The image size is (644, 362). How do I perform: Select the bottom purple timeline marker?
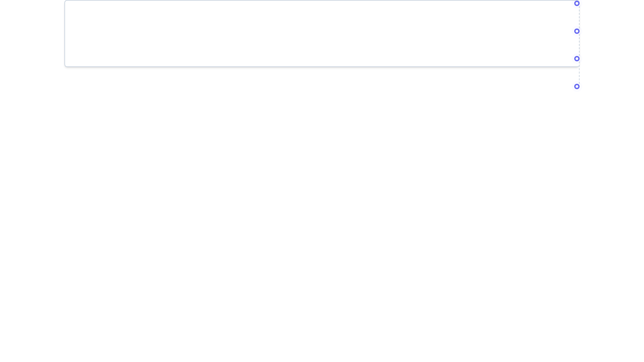click(x=577, y=86)
